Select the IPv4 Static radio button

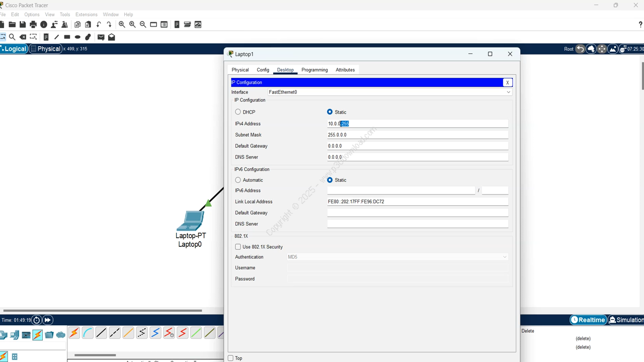coord(330,112)
